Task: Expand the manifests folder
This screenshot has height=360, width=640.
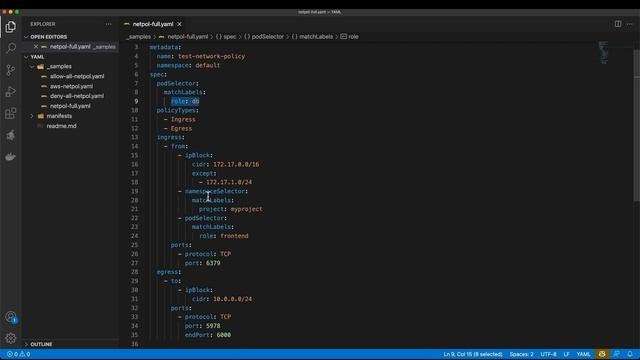Action: tap(32, 116)
